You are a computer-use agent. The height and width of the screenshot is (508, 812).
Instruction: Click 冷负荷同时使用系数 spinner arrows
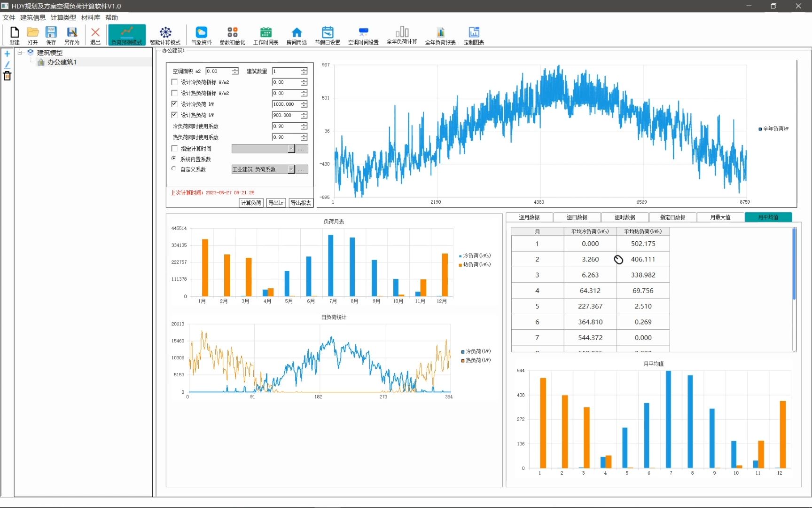click(304, 126)
